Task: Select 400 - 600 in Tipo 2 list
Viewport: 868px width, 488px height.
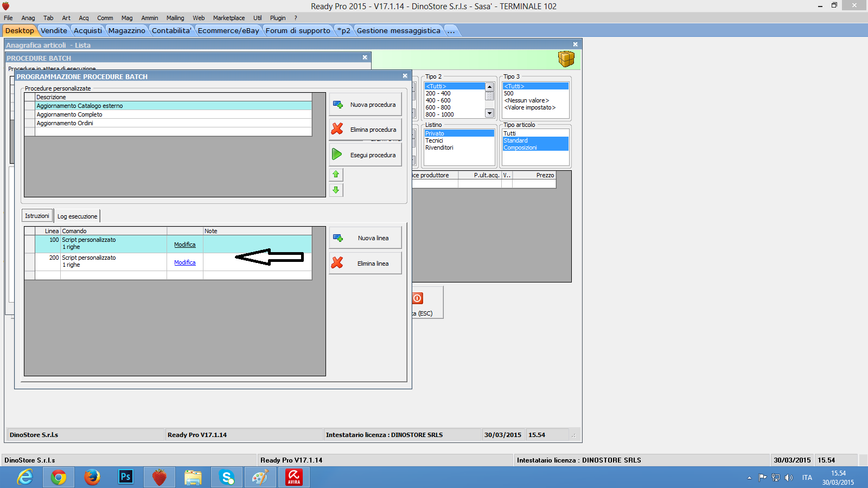Action: click(x=455, y=100)
